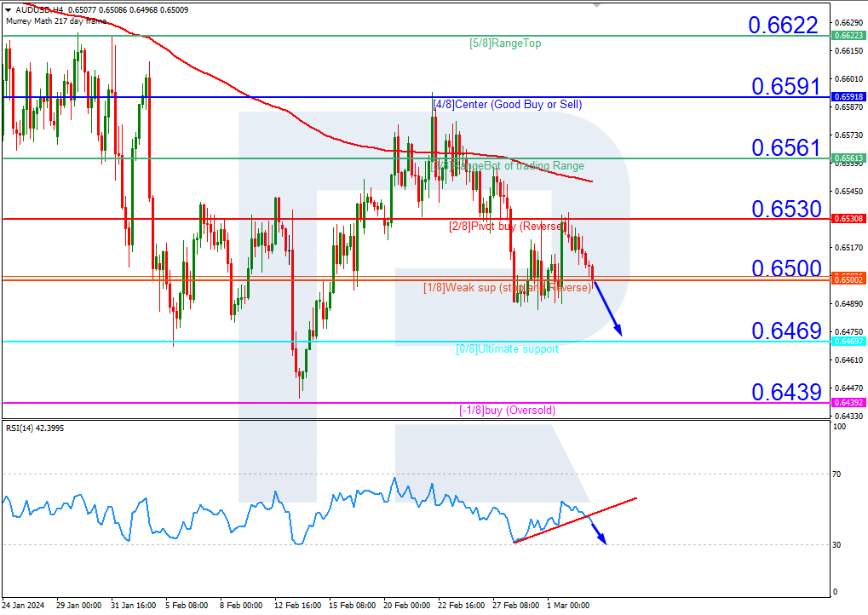The width and height of the screenshot is (868, 615).
Task: Click the "RSI(14) 42.3995" indicator label
Action: tap(36, 427)
